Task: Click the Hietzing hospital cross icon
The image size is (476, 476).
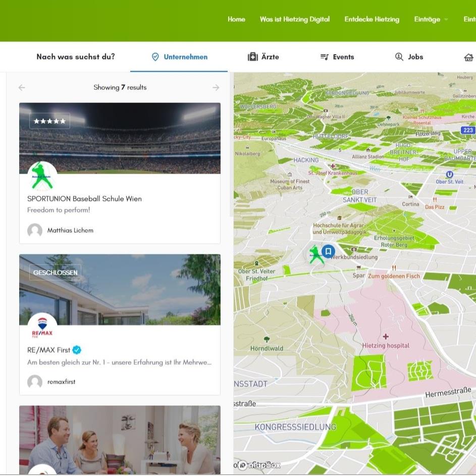Action: click(386, 336)
